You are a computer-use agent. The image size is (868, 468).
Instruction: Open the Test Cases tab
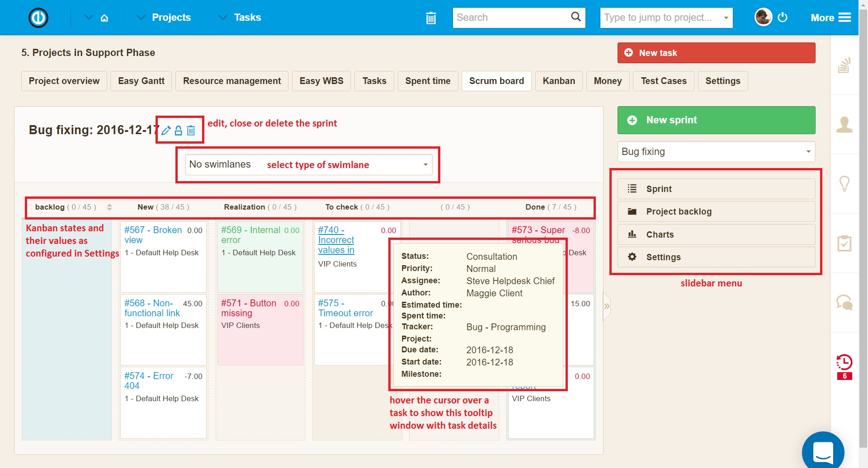[x=663, y=81]
